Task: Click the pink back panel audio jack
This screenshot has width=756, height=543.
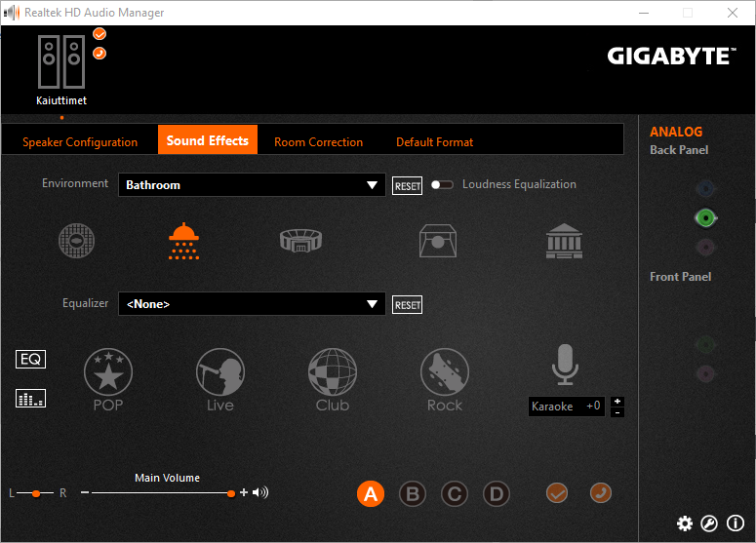Action: click(x=706, y=248)
